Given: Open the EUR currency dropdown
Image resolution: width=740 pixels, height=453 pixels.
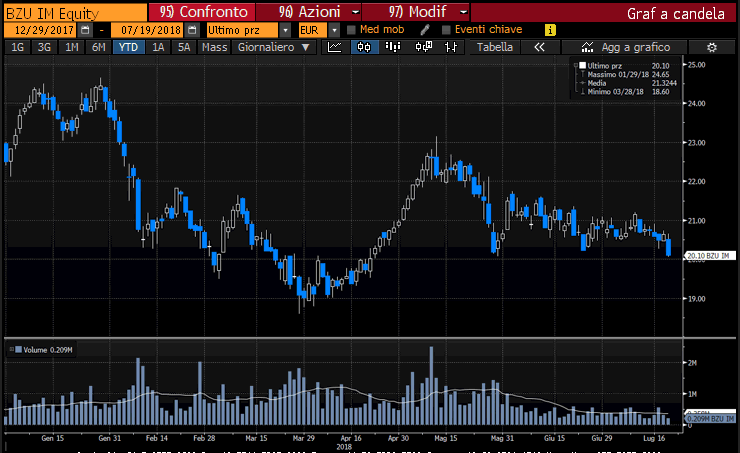Looking at the screenshot, I should coord(334,30).
